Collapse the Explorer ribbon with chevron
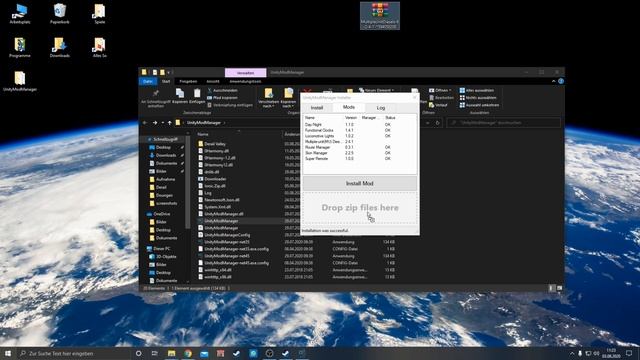The width and height of the screenshot is (640, 360). [553, 82]
